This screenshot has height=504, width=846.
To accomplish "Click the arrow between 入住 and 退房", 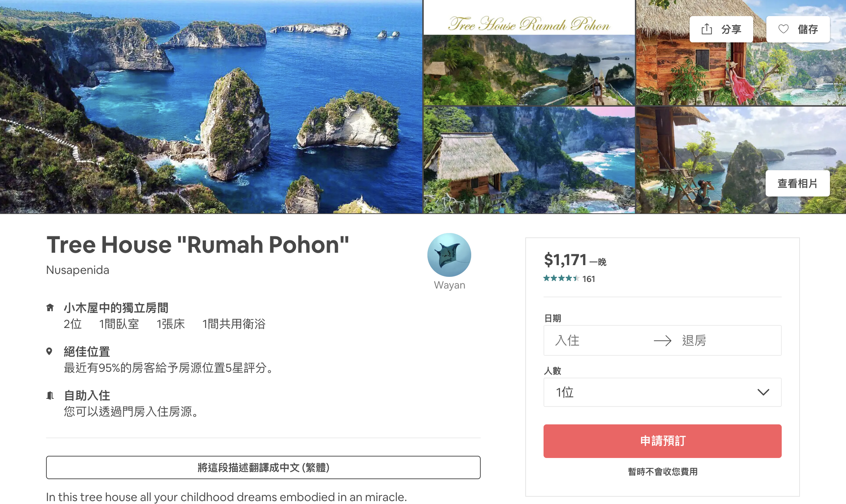I will (663, 340).
